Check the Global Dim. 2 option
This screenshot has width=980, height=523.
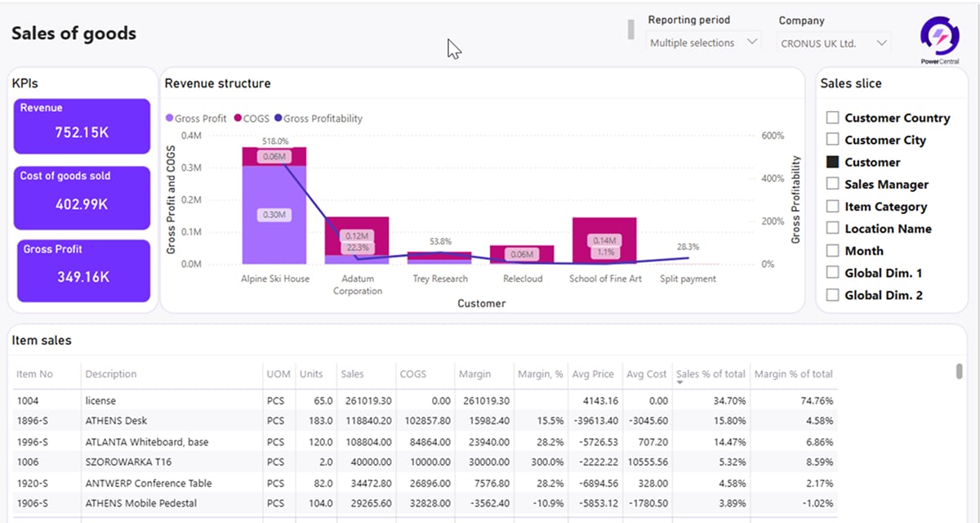(832, 294)
